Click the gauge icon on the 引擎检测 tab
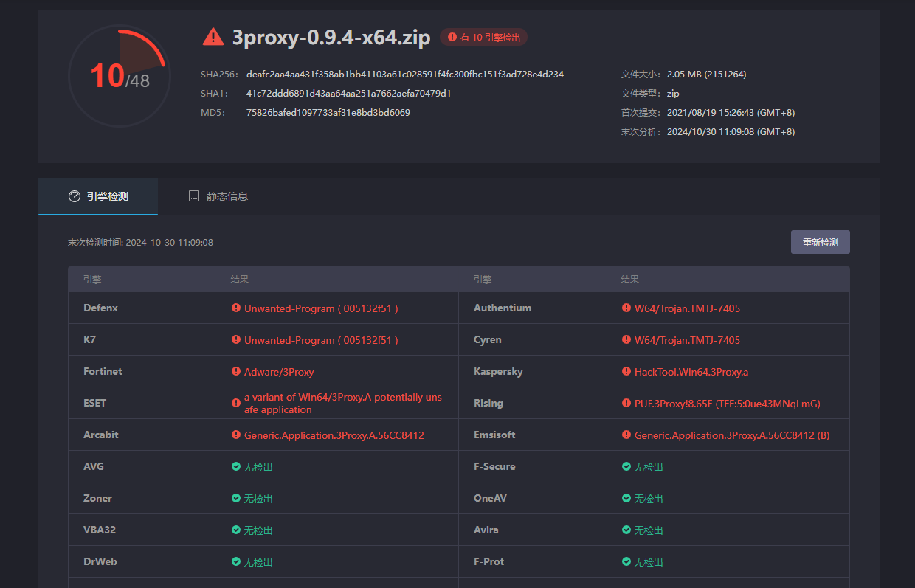The height and width of the screenshot is (588, 915). pos(74,196)
